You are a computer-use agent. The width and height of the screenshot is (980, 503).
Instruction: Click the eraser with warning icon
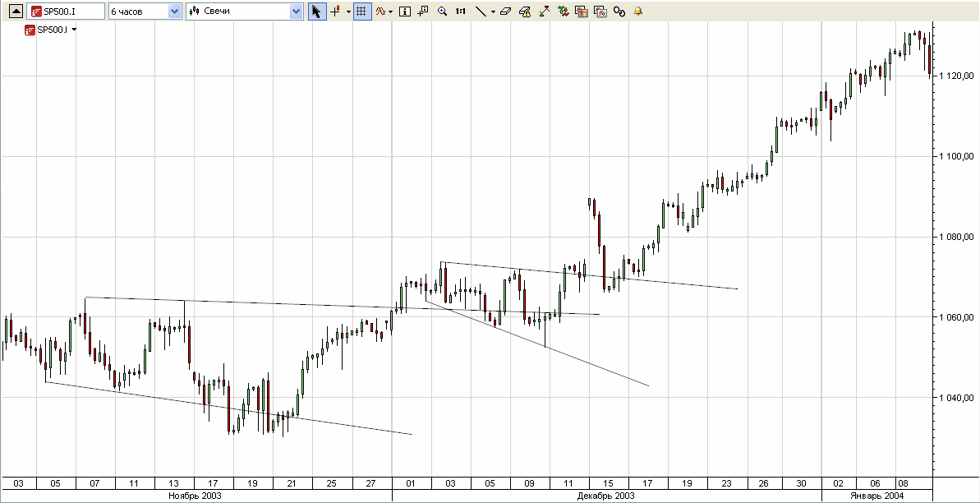525,12
